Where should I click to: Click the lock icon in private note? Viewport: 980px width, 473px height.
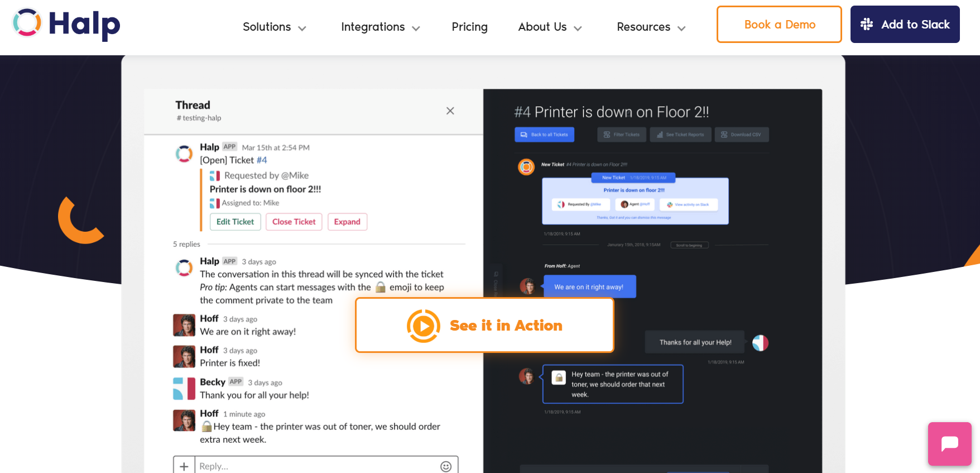pos(559,378)
